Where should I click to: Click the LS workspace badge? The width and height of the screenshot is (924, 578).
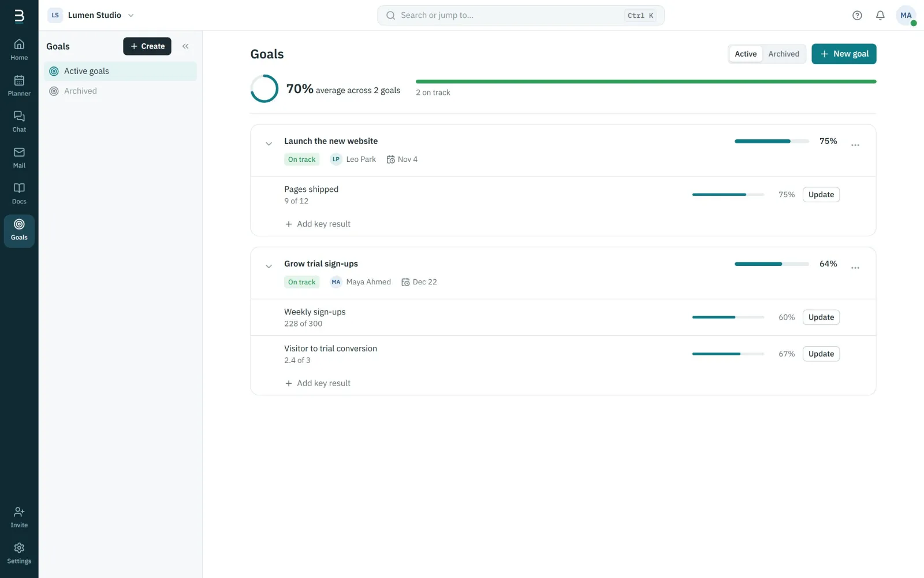55,16
